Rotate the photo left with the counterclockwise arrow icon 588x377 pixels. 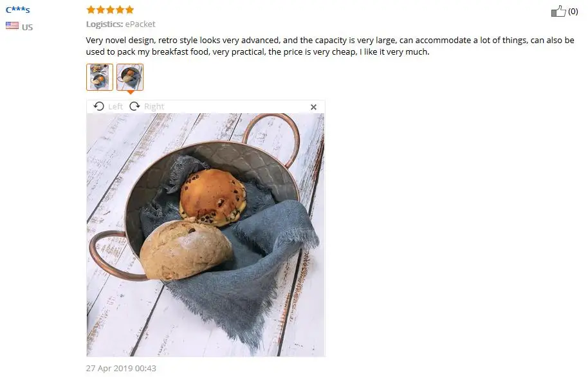tap(98, 107)
